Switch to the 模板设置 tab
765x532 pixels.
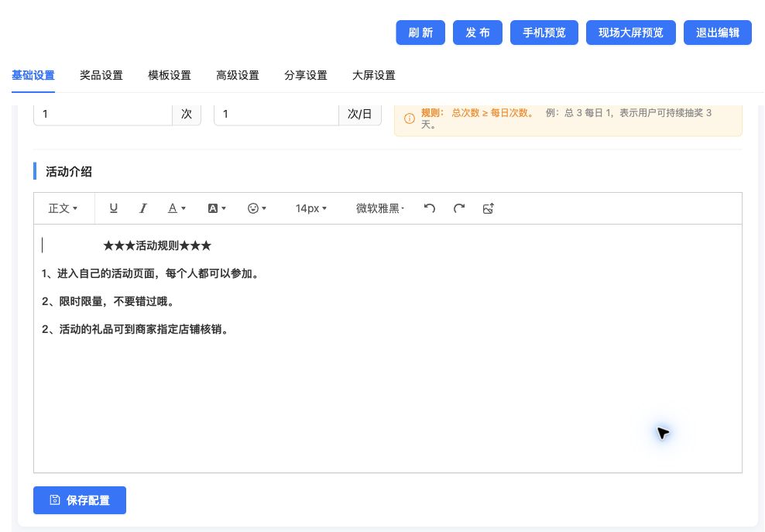click(170, 75)
